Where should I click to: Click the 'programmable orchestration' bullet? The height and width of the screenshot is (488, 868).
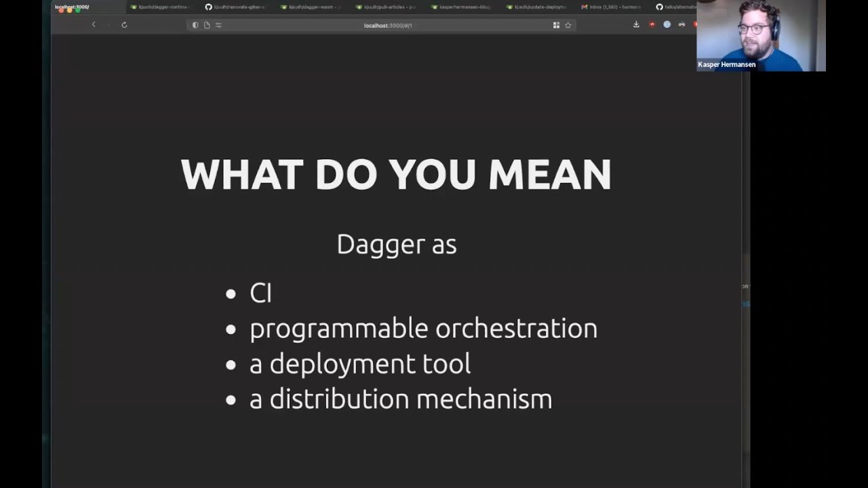click(423, 329)
